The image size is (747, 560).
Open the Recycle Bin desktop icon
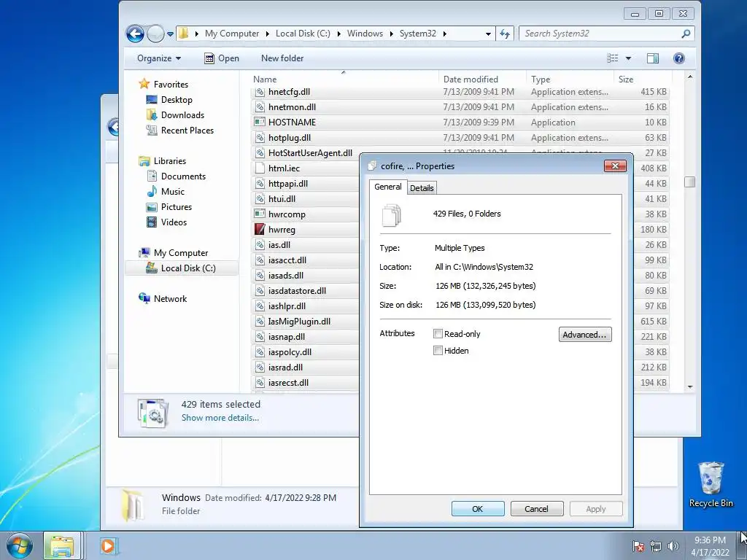coord(711,484)
